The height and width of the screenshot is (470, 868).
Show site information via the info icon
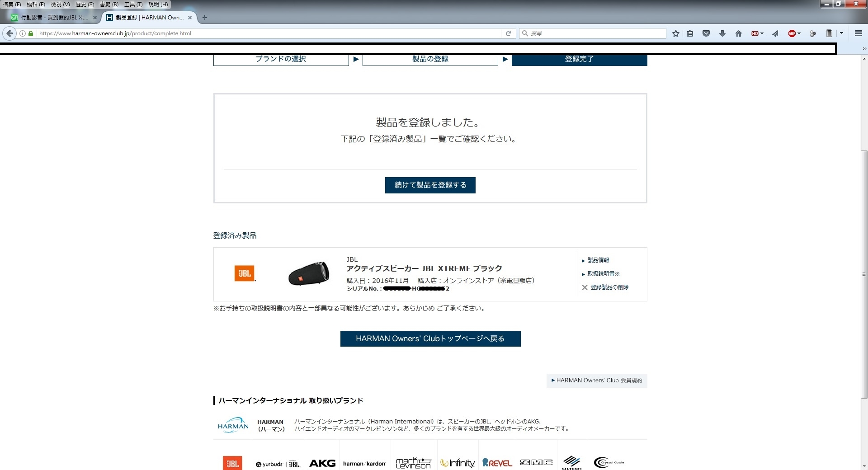[x=23, y=33]
